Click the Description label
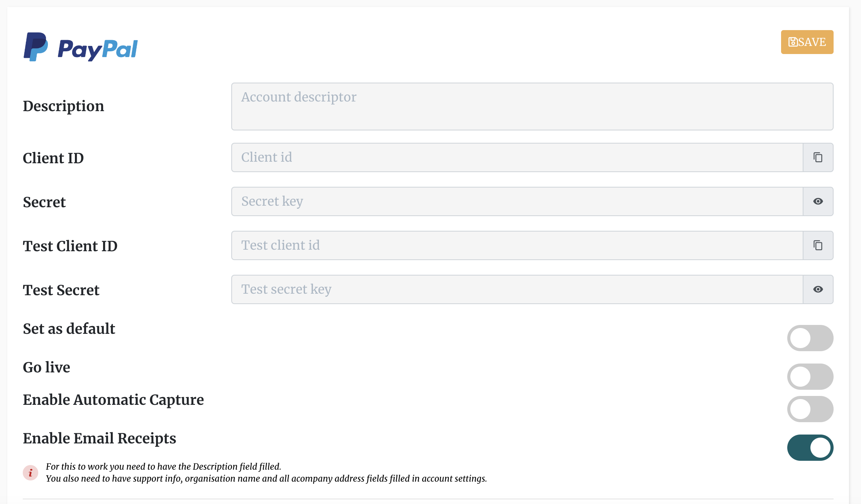The width and height of the screenshot is (861, 504). 63,106
